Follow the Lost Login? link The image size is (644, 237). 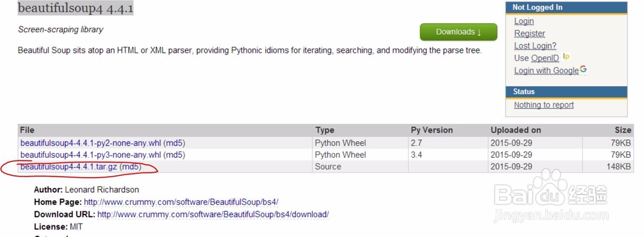click(x=535, y=46)
